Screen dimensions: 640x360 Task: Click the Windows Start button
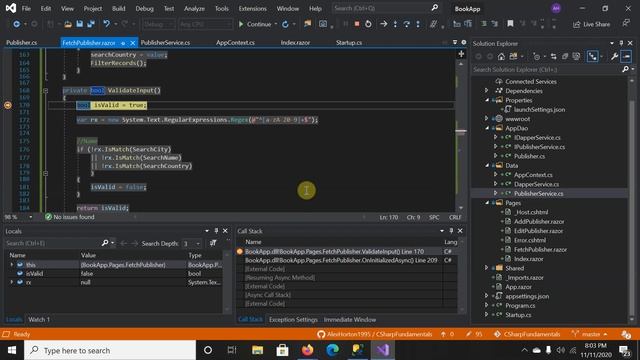pos(12,350)
